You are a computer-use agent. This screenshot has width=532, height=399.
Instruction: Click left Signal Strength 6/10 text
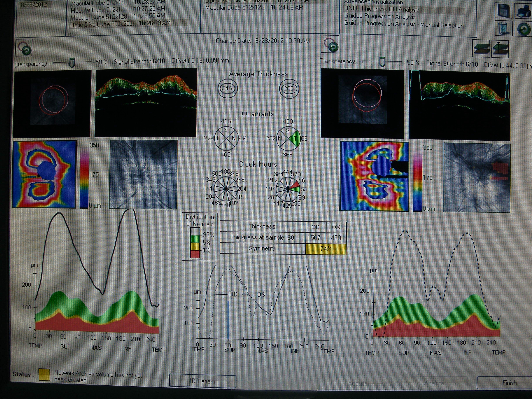[x=139, y=61]
